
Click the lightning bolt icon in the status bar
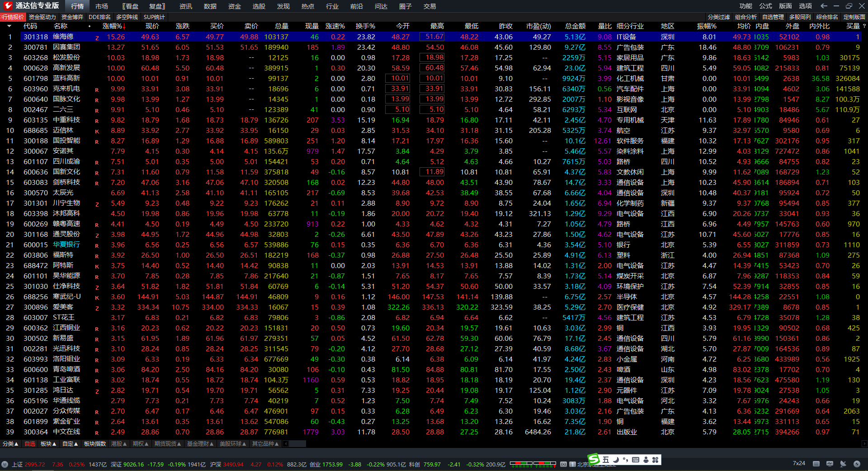[857, 464]
